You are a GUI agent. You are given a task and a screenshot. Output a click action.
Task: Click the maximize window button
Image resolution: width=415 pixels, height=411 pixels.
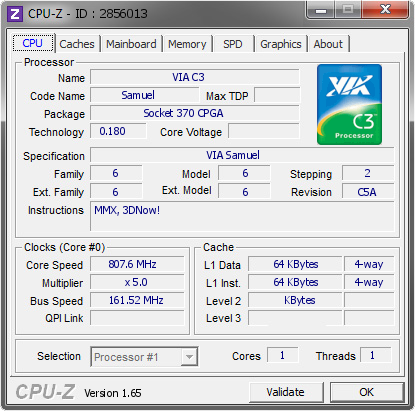coord(348,10)
